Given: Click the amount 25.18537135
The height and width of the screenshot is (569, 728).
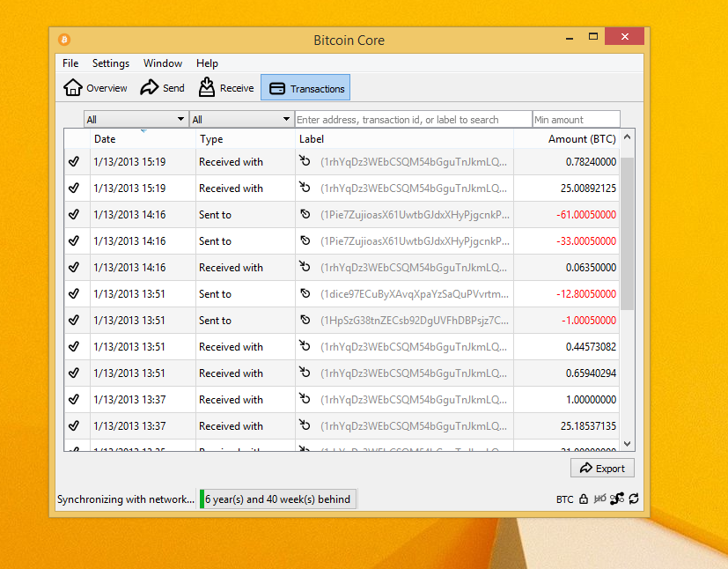Looking at the screenshot, I should click(x=588, y=426).
